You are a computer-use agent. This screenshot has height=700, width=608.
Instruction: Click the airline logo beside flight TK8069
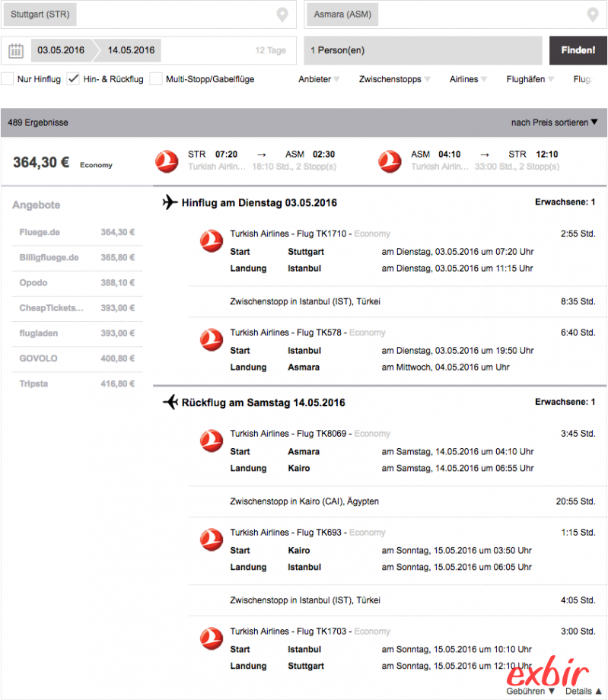tap(212, 441)
